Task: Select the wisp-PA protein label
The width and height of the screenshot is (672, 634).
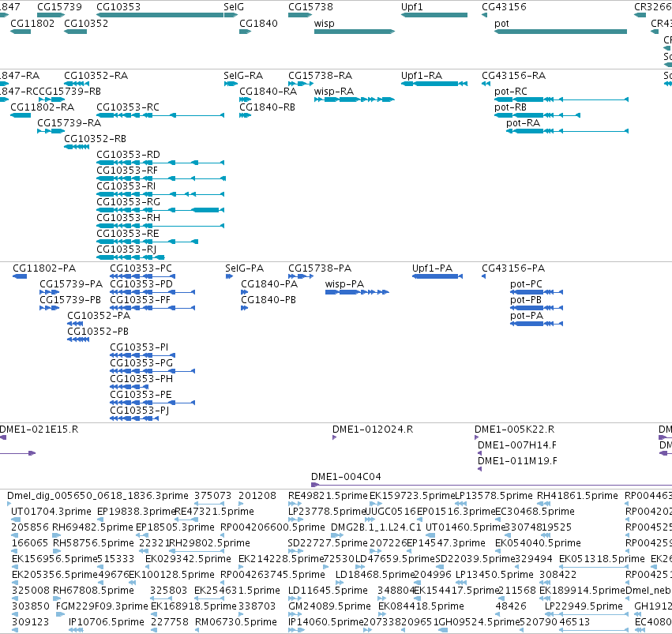Action: [x=344, y=284]
